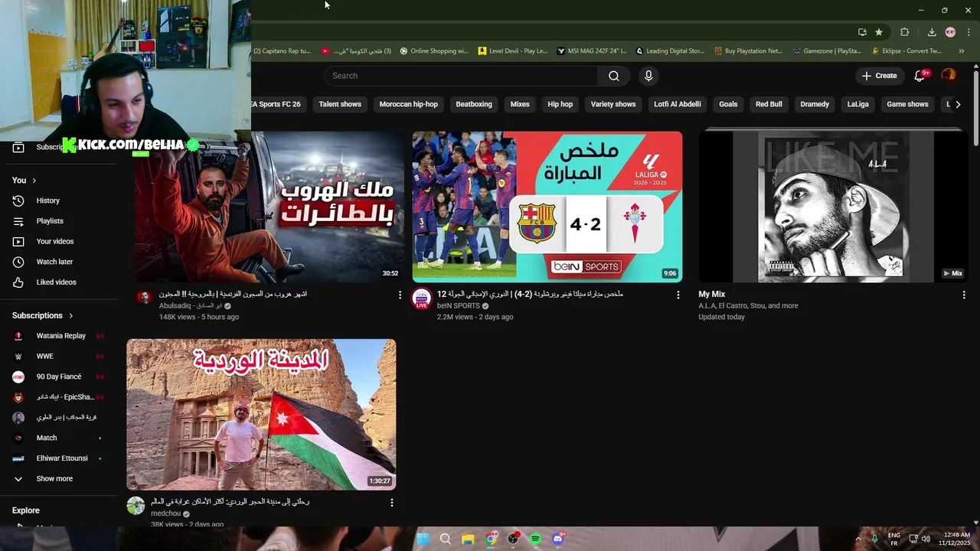This screenshot has width=980, height=551.
Task: Open 90 Day Fiancé channel
Action: 59,377
